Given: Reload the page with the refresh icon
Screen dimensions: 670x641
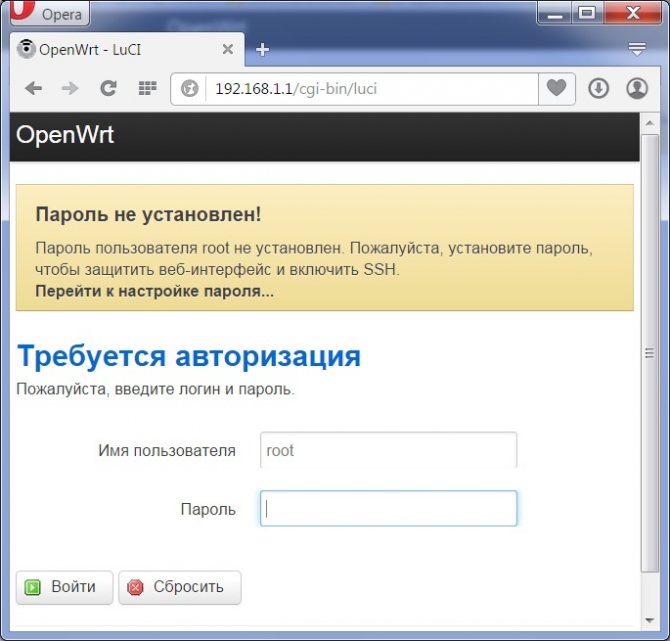Looking at the screenshot, I should (108, 88).
